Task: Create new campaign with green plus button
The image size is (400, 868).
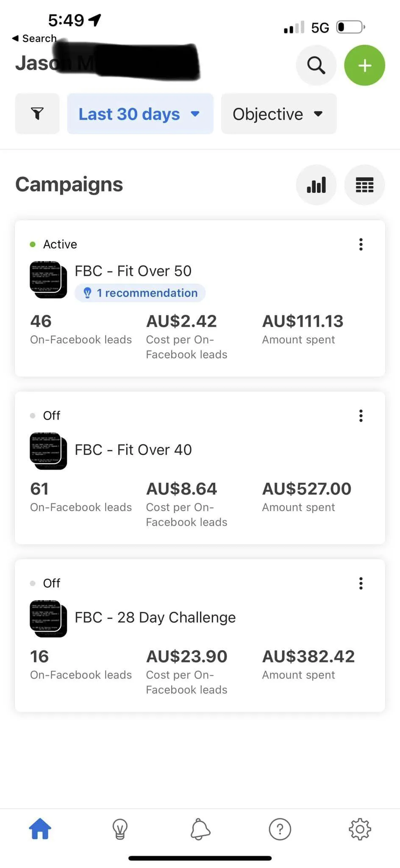Action: pos(364,65)
